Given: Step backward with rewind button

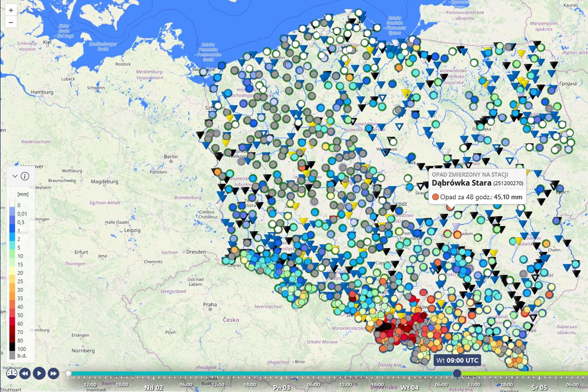Looking at the screenshot, I should coord(25,373).
